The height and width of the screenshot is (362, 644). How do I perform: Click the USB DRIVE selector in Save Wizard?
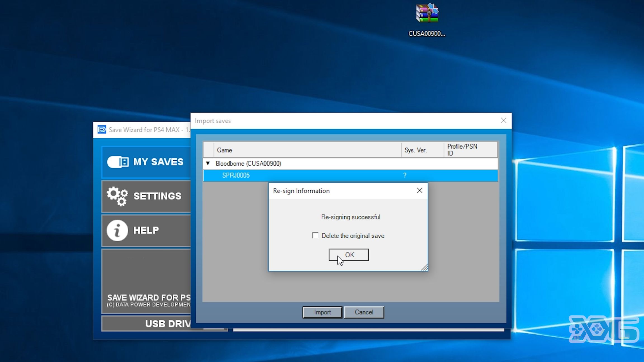(x=164, y=323)
